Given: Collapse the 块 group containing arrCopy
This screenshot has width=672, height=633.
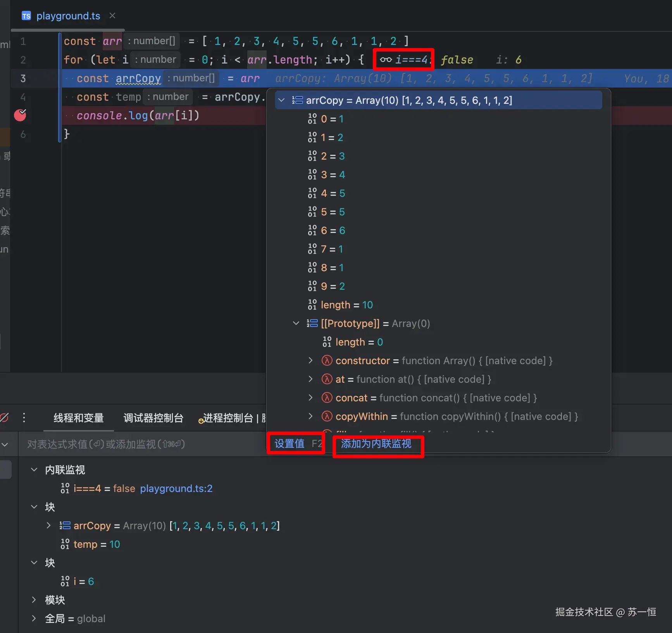Looking at the screenshot, I should [34, 507].
